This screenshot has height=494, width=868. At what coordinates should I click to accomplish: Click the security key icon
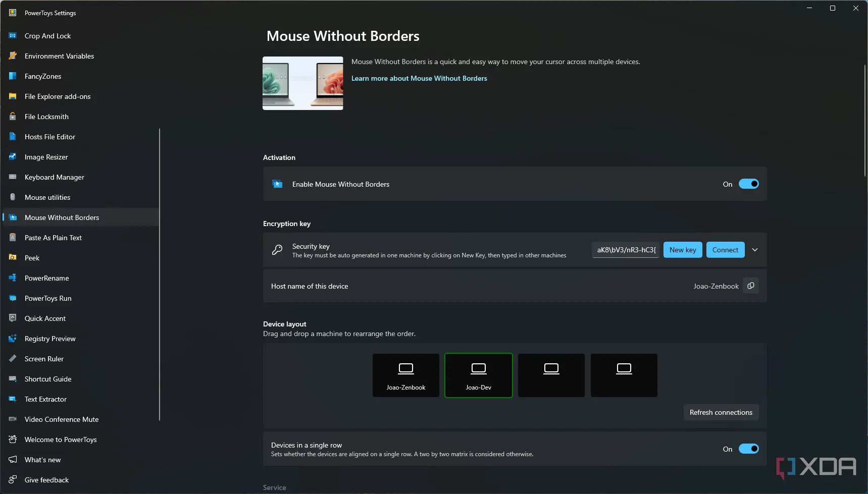(277, 250)
